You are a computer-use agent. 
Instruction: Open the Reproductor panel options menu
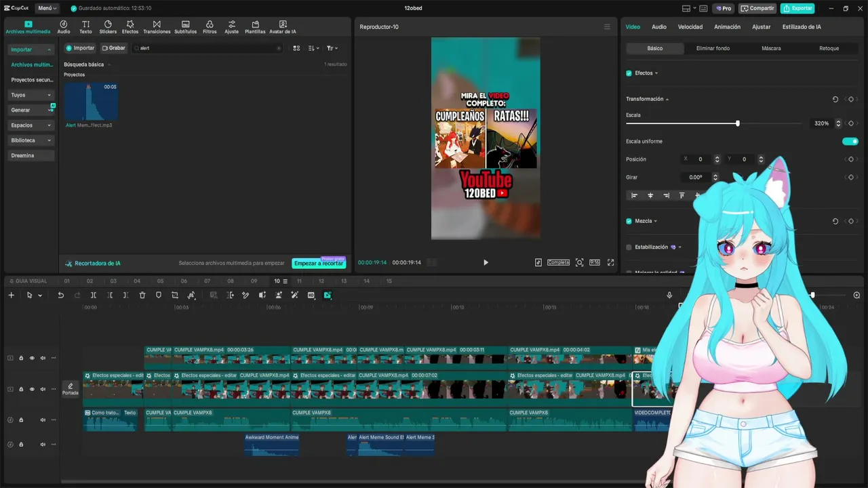[607, 27]
